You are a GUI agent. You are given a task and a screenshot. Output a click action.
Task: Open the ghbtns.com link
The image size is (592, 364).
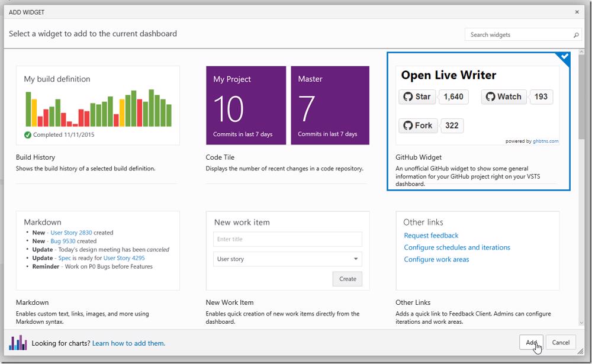tap(546, 141)
